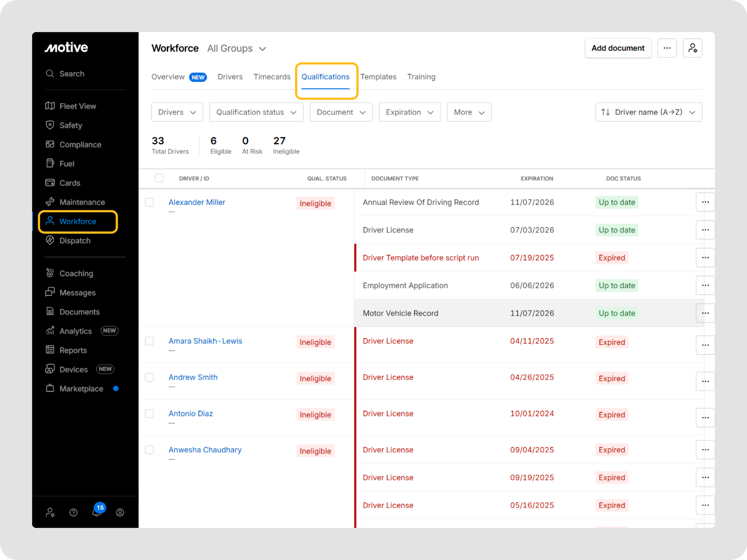Open Safety shield icon in sidebar
The width and height of the screenshot is (747, 560).
click(50, 125)
